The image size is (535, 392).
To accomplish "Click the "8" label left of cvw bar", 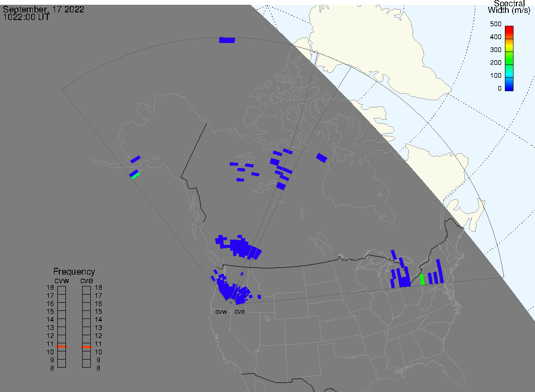I will (52, 369).
